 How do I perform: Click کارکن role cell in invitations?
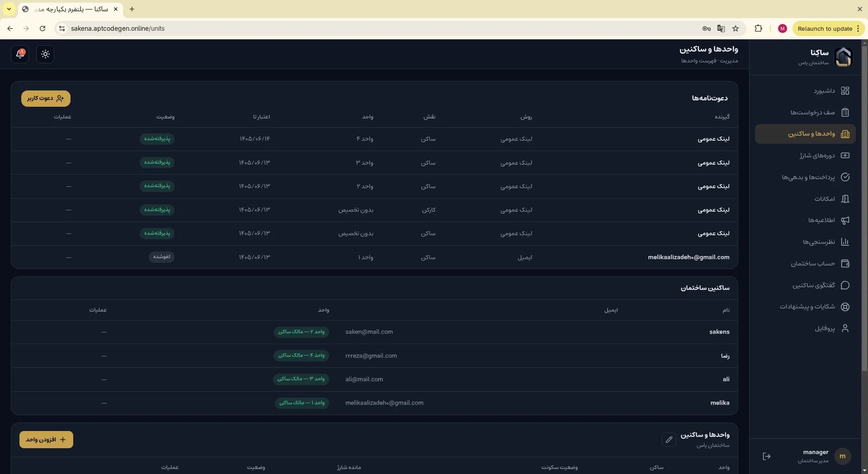tap(429, 210)
